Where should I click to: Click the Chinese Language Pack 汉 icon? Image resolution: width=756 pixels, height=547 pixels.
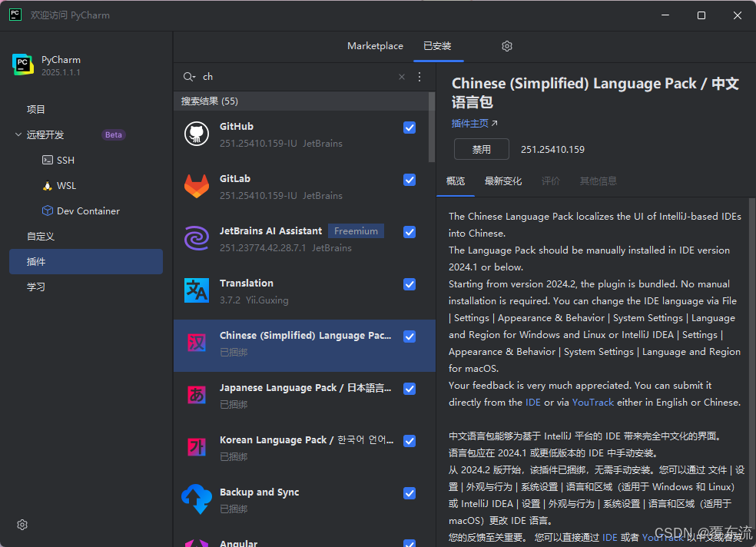[197, 343]
